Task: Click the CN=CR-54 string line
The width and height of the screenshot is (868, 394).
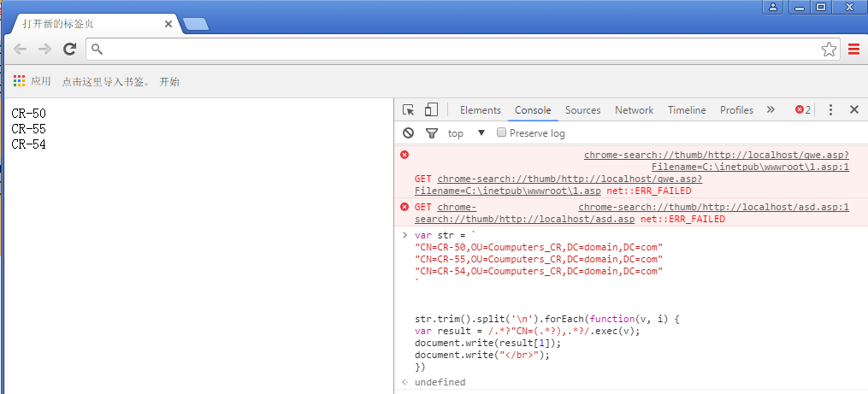Action: (539, 271)
